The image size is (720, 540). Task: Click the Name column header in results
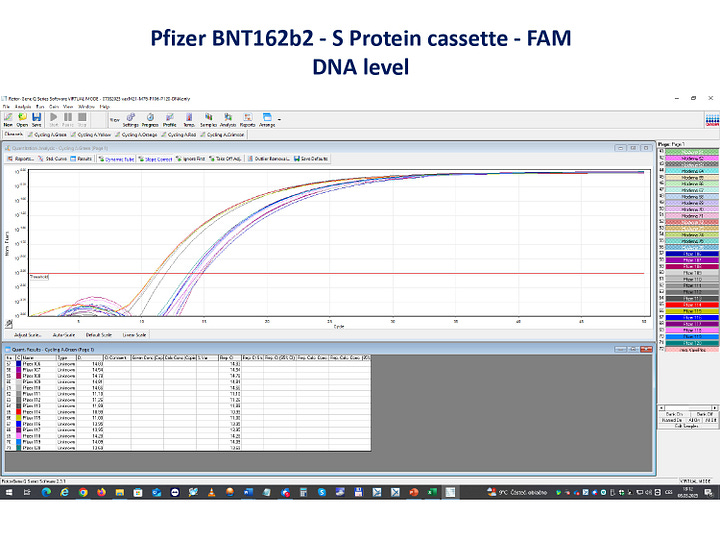[39, 357]
